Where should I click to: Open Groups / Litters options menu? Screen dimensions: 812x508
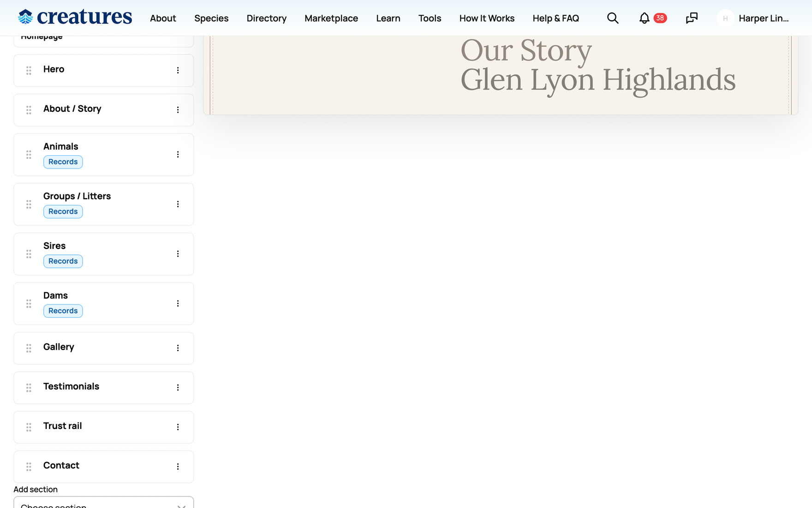pos(178,204)
